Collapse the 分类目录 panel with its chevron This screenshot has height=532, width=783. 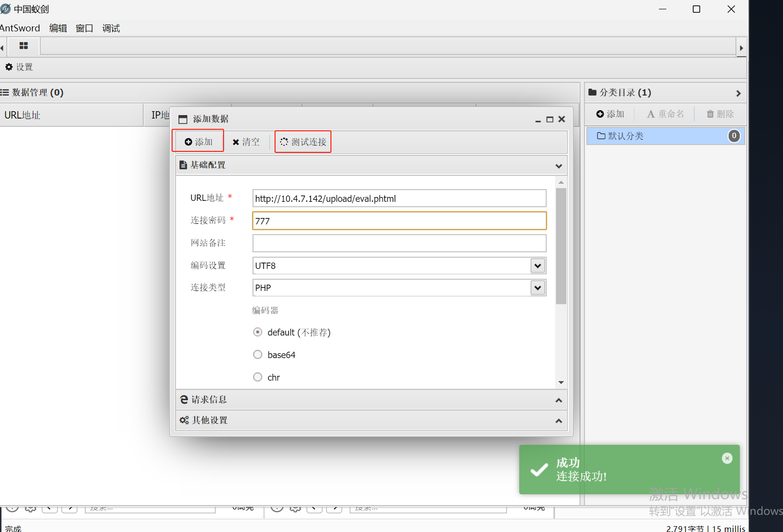[738, 93]
